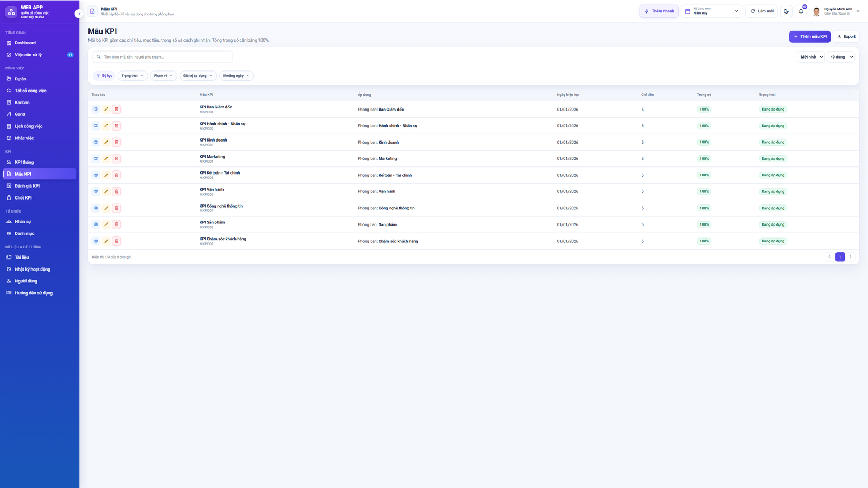Collapse the sidebar with the arrow button
868x488 pixels.
click(x=79, y=14)
